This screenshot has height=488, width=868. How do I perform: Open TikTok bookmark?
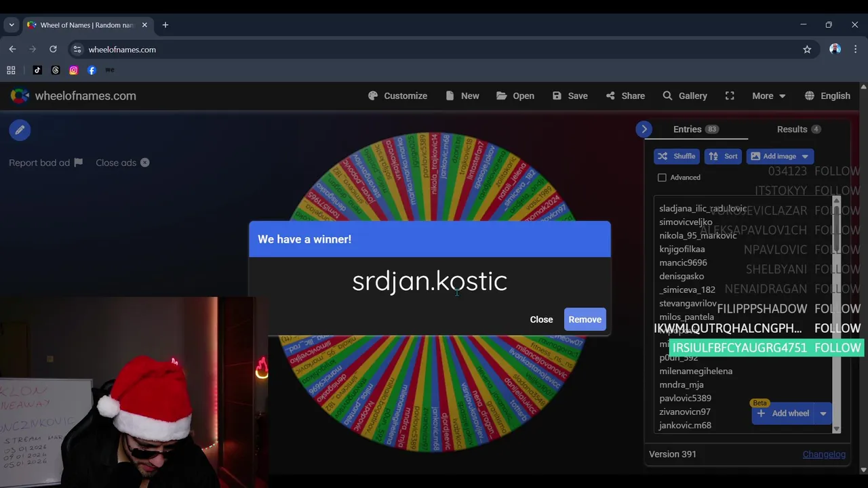point(37,70)
